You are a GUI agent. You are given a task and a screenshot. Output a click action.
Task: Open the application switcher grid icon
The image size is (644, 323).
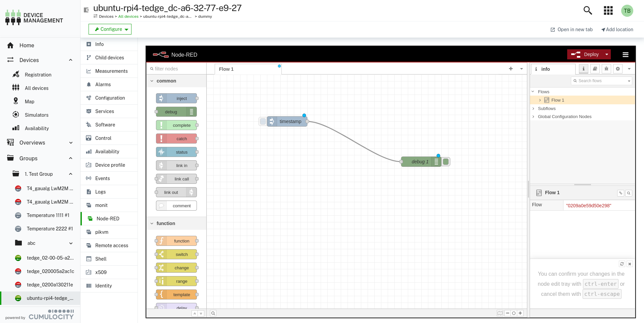coord(608,10)
